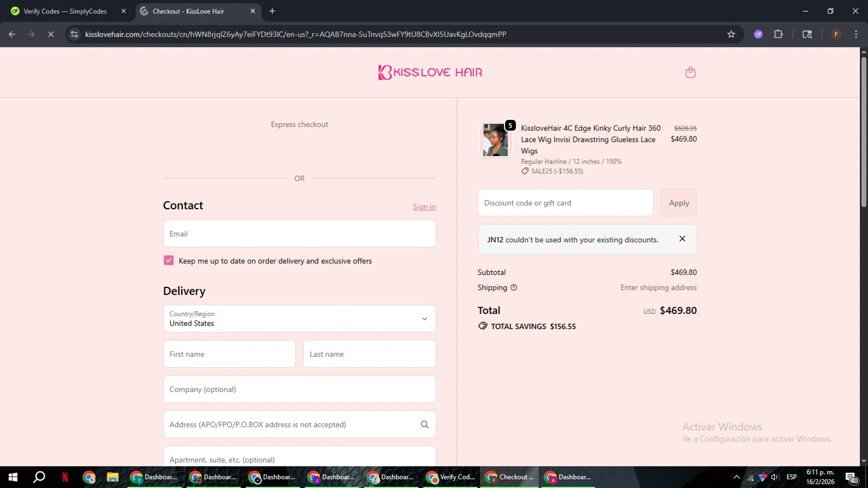Open the purple extension icon in toolbar
Screen dimensions: 868x488
point(758,34)
